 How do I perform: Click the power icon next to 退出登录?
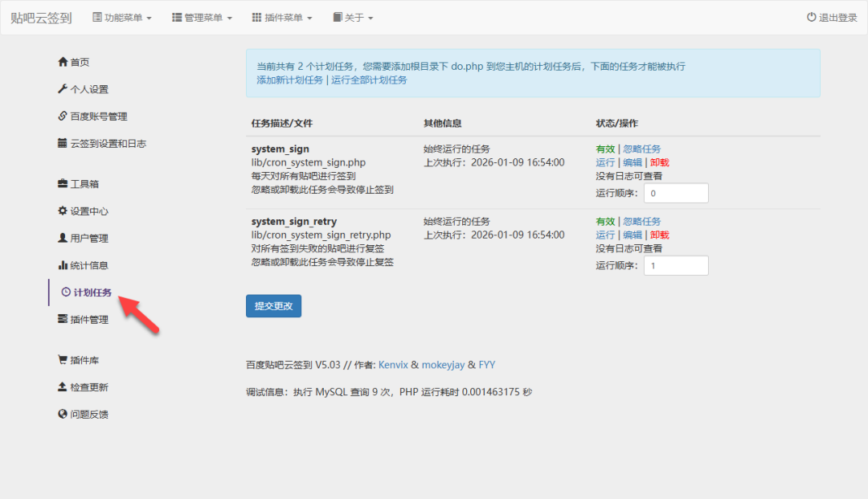point(812,18)
